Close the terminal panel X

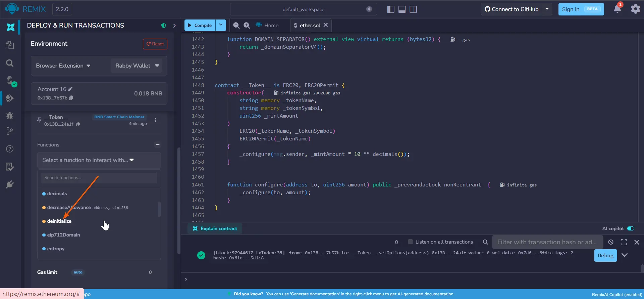pyautogui.click(x=637, y=242)
